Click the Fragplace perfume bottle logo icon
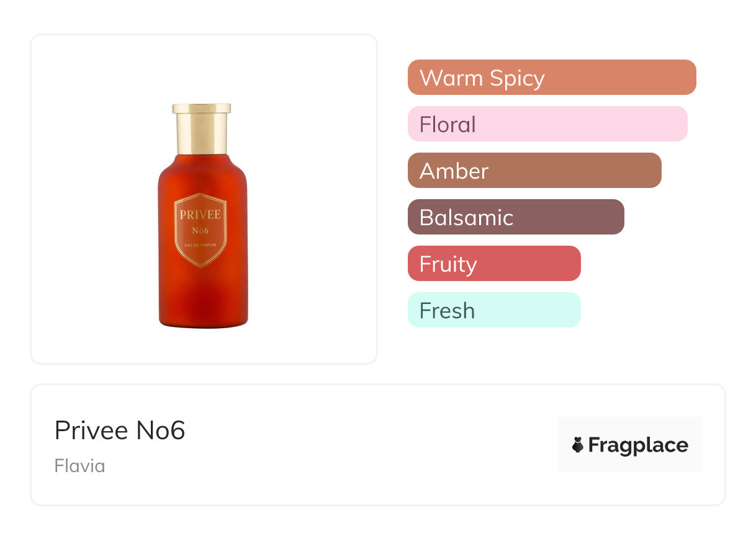The height and width of the screenshot is (536, 756). (578, 445)
